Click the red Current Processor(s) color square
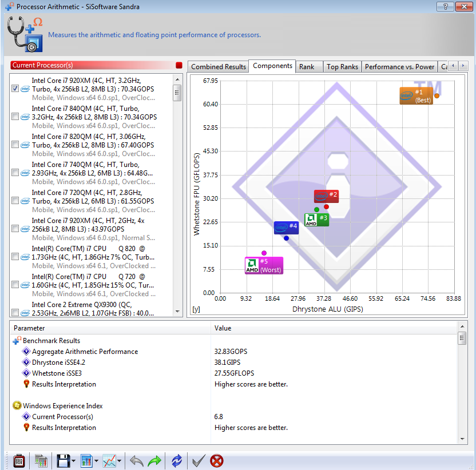The width and height of the screenshot is (476, 470). click(179, 65)
